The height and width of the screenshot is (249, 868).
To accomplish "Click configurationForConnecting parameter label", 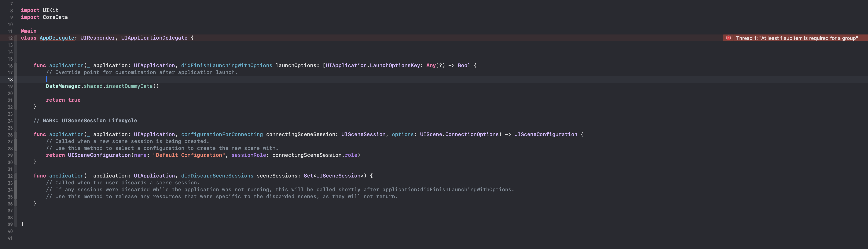I will (222, 134).
